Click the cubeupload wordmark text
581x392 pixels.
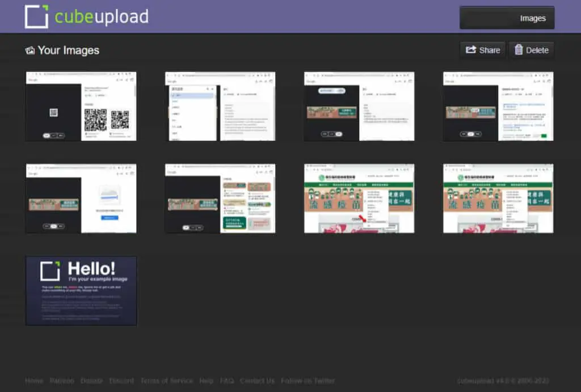[102, 16]
